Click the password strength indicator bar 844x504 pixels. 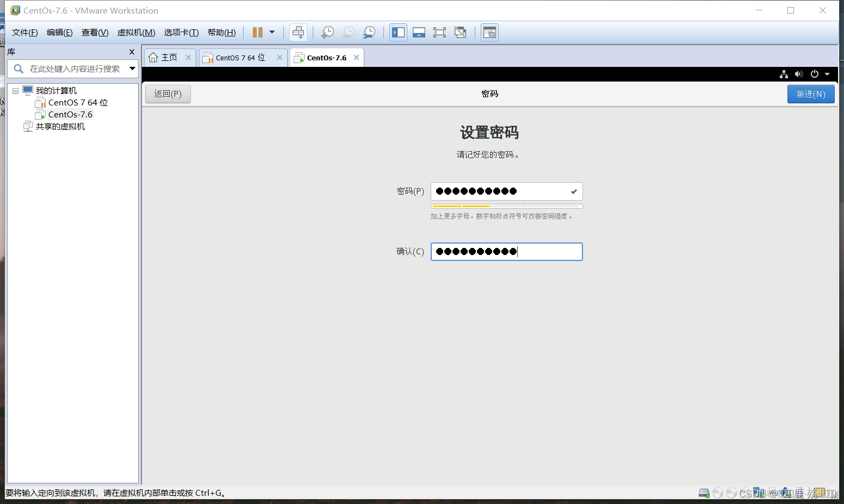point(507,207)
